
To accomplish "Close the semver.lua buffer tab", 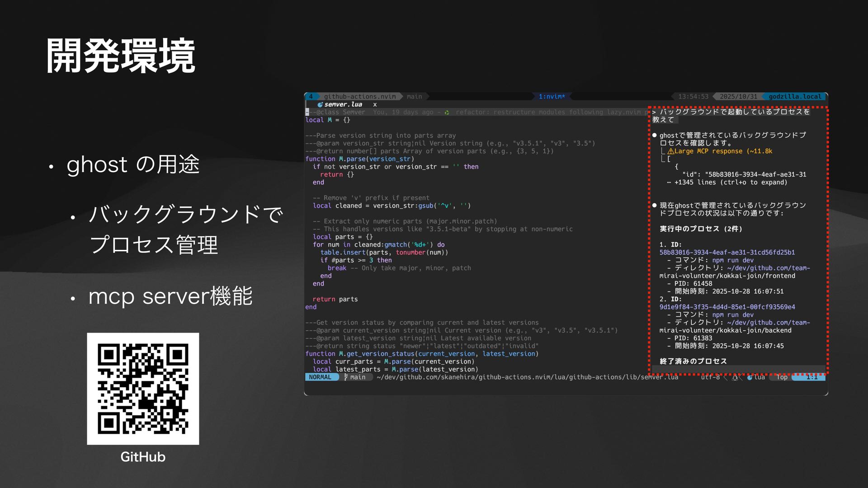I will coord(375,104).
